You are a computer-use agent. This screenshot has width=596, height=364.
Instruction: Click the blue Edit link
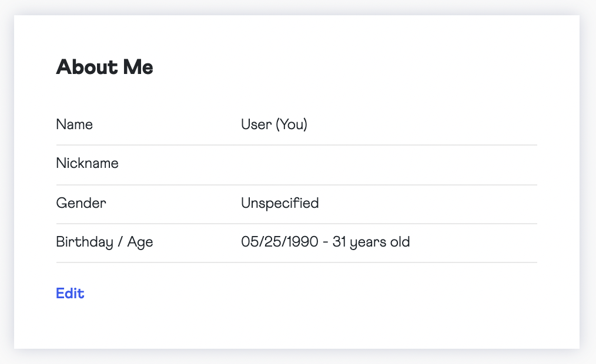(x=70, y=293)
